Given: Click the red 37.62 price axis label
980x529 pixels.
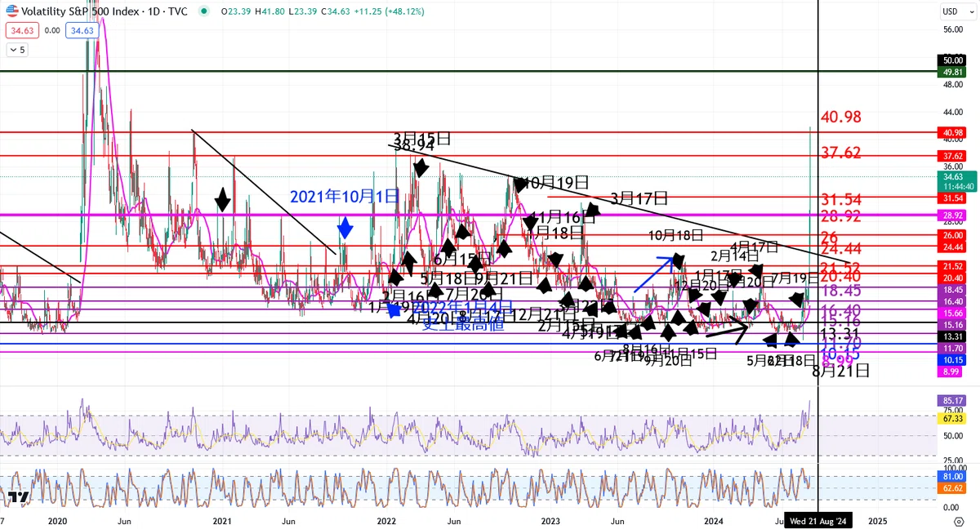Looking at the screenshot, I should (953, 155).
